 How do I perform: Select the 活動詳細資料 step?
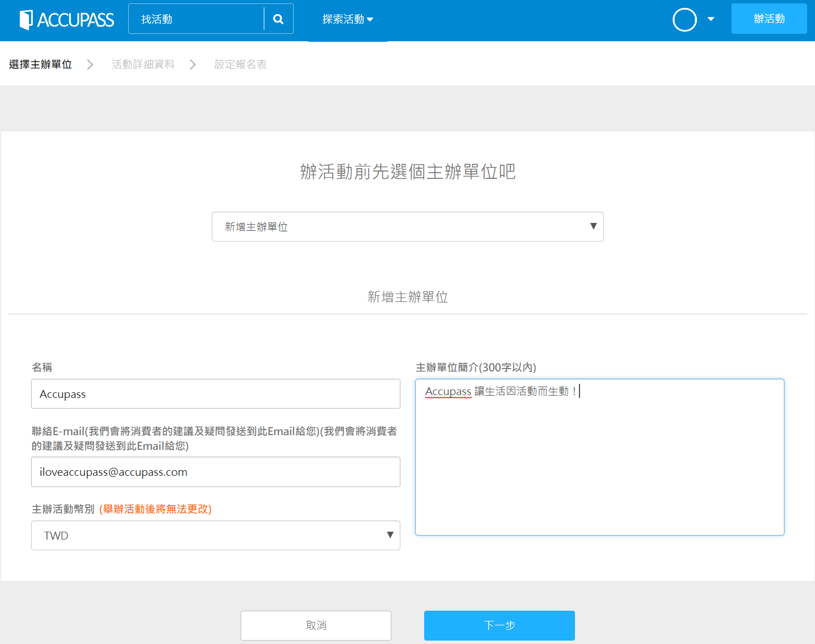coord(143,64)
